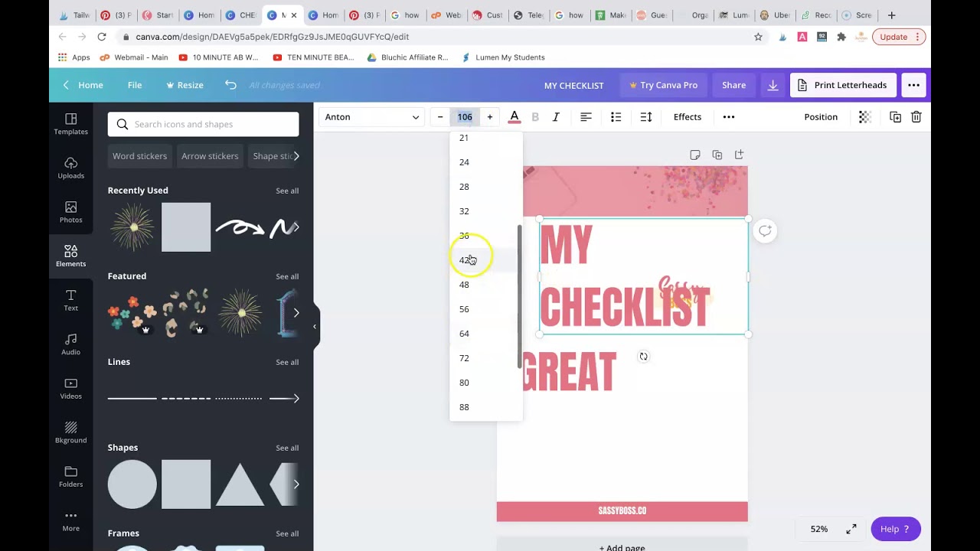Click the text color icon

tap(514, 117)
